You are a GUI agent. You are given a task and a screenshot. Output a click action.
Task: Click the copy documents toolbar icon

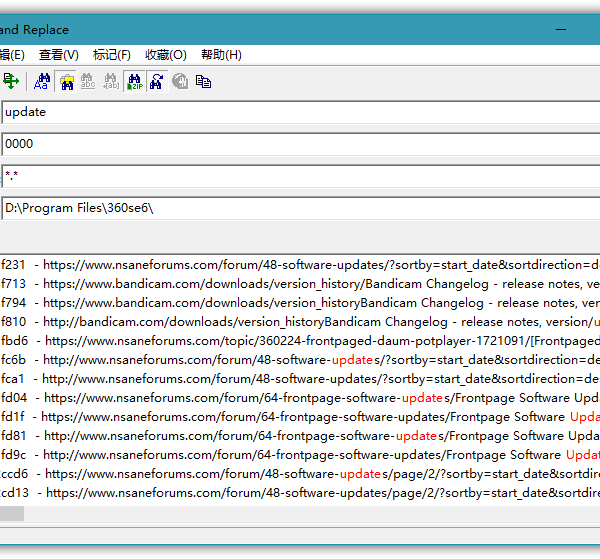[x=203, y=81]
